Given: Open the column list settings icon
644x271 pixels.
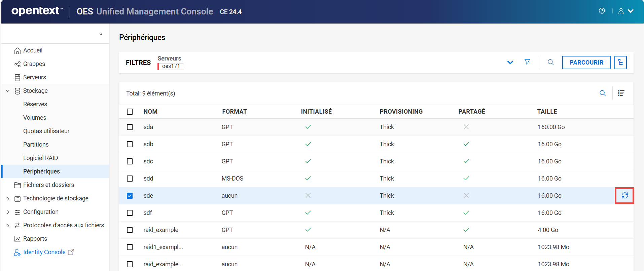Looking at the screenshot, I should click(x=621, y=93).
